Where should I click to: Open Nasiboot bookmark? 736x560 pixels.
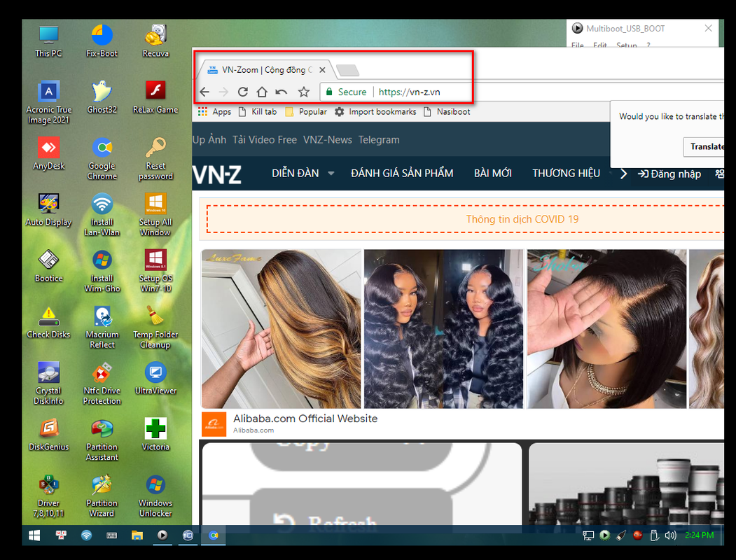click(x=447, y=111)
